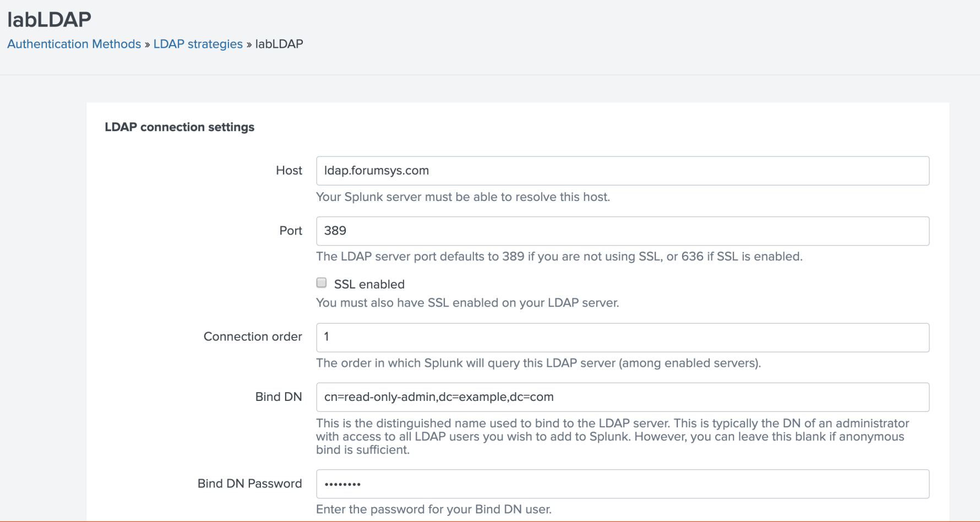Click the Bind DN Password field

(x=623, y=484)
